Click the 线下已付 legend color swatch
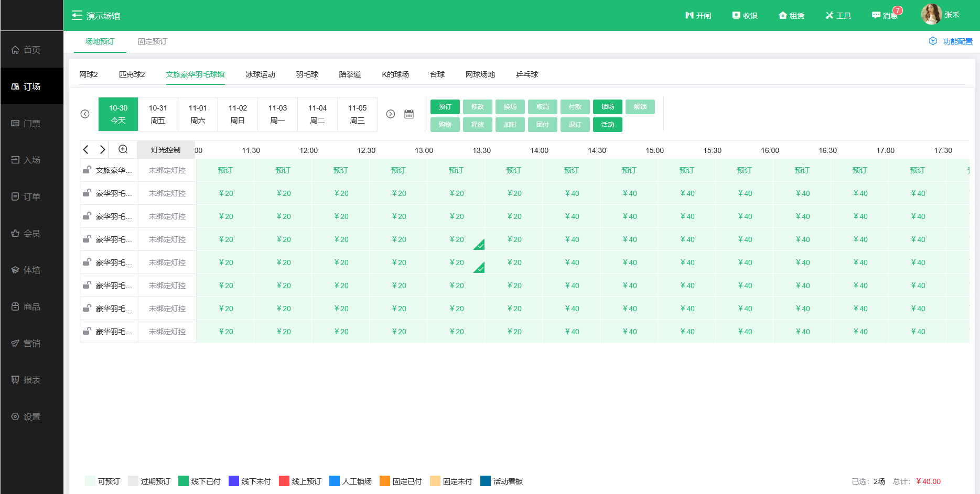 [184, 481]
